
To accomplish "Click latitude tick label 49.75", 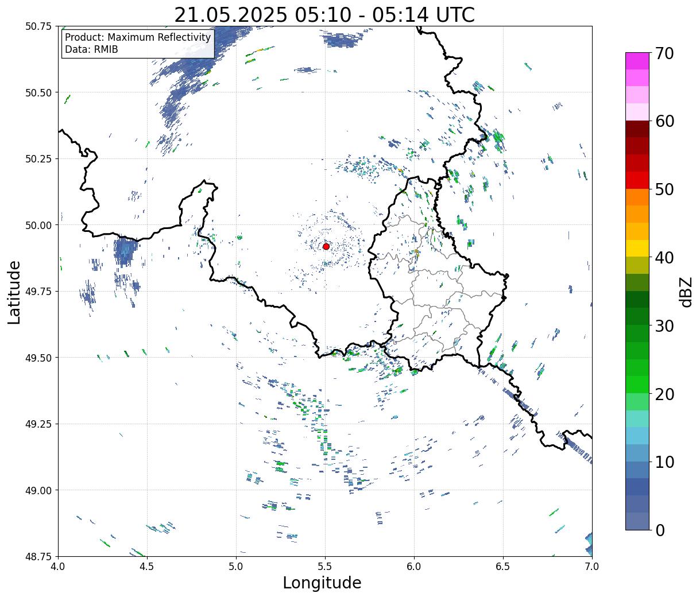I will (38, 292).
